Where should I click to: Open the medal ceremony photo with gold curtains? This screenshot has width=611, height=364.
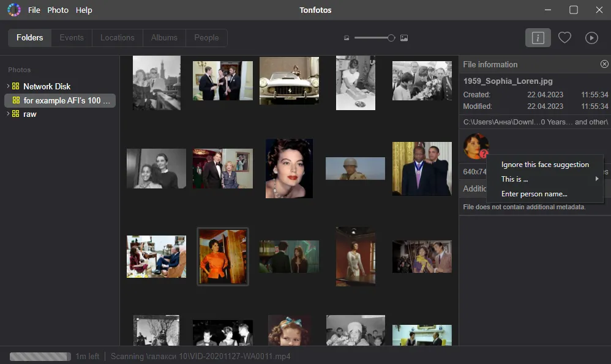pos(422,169)
